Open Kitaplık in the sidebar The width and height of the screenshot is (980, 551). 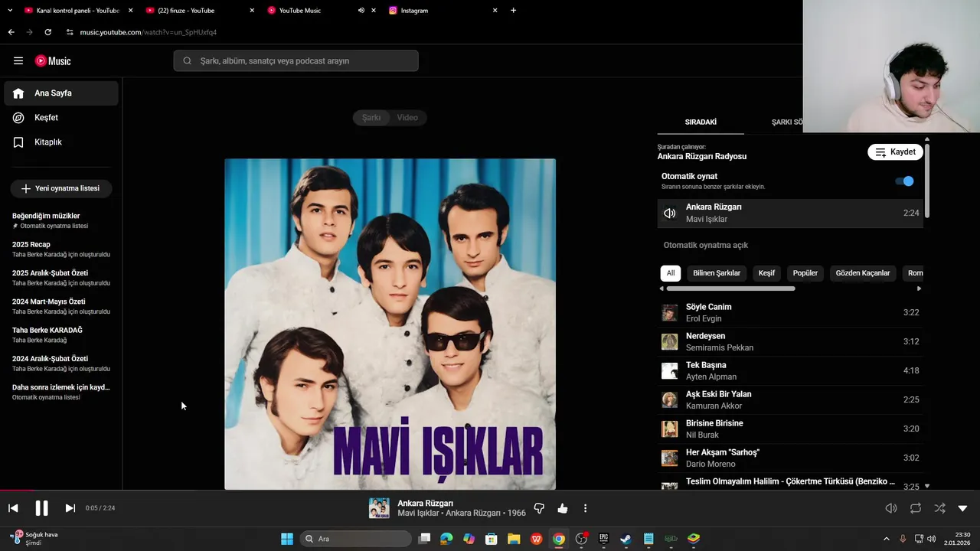coord(61,142)
